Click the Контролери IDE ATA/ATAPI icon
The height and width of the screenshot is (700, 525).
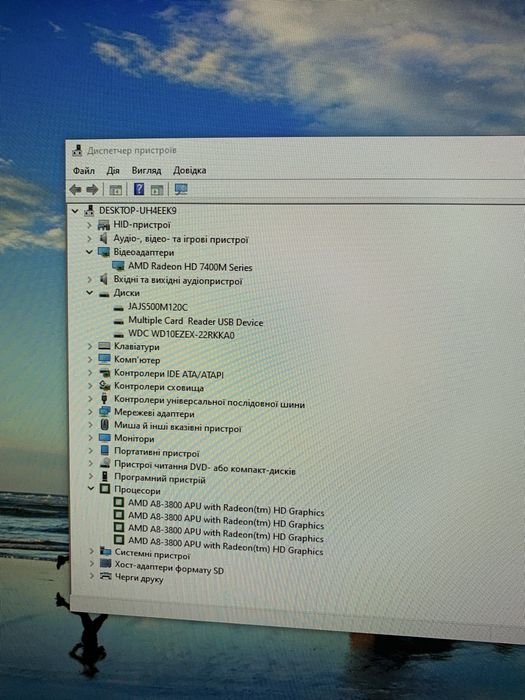(x=104, y=373)
